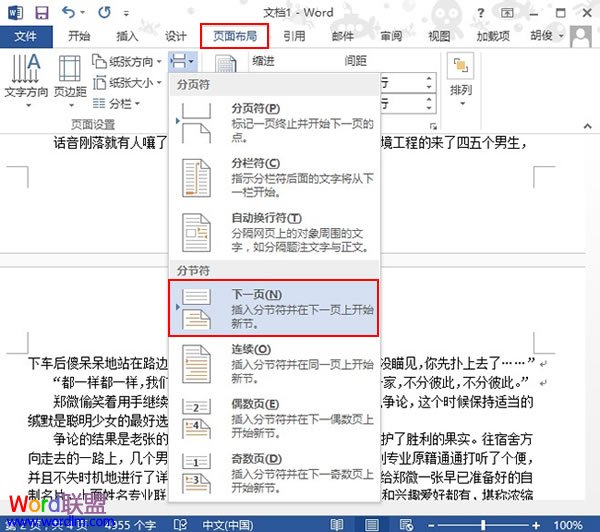600x532 pixels.
Task: Switch to the 引用 tab
Action: coord(294,36)
